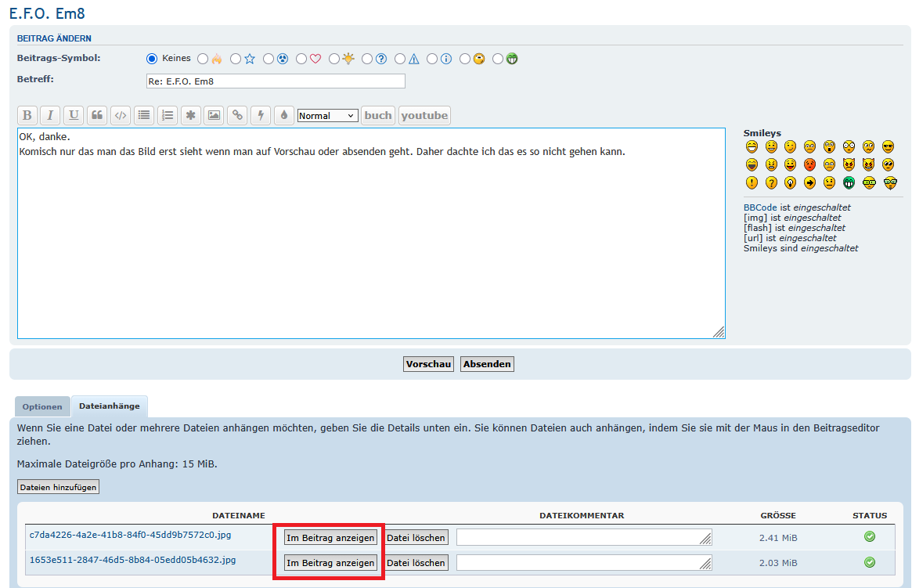Insert a URL using the link icon
Image resolution: width=912 pixels, height=588 pixels.
point(237,116)
